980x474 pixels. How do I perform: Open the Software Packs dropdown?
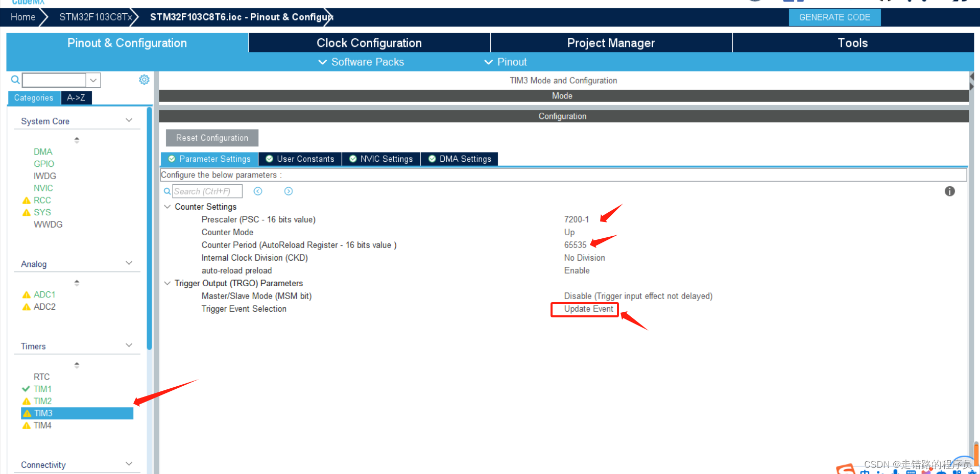361,62
